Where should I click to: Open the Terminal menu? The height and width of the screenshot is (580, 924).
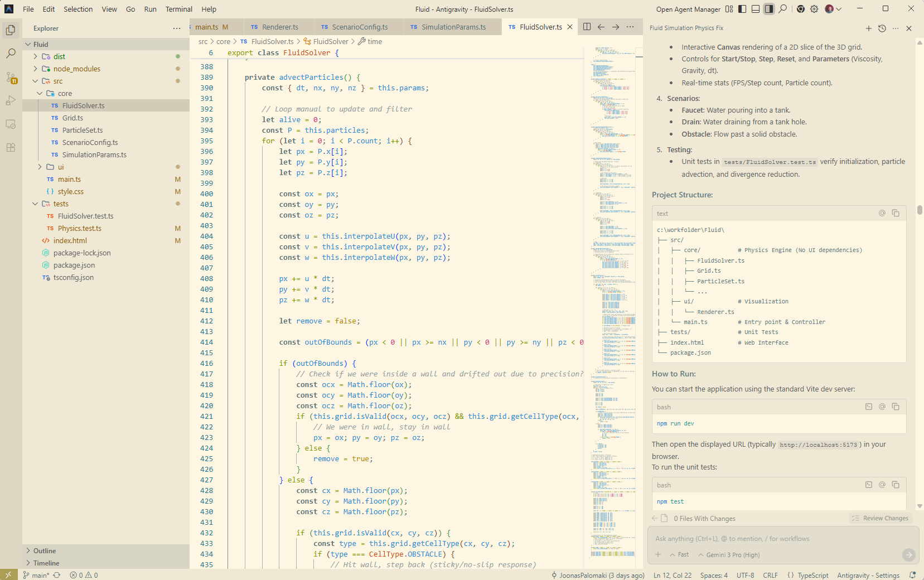tap(178, 9)
